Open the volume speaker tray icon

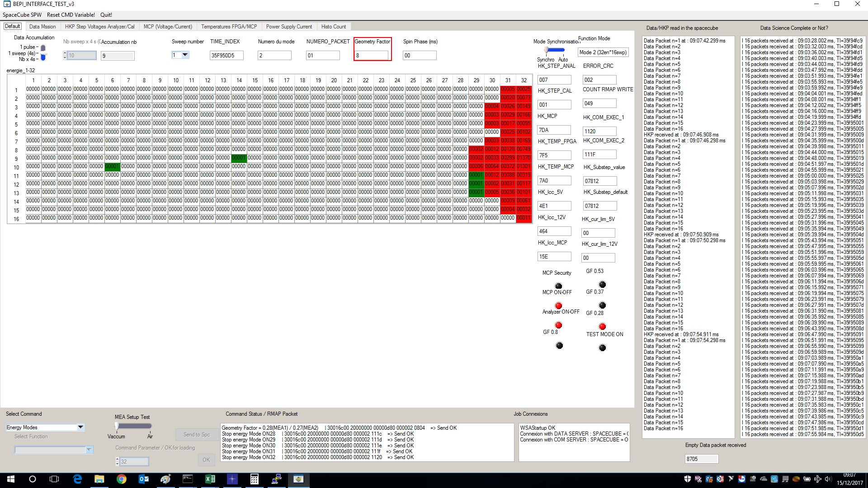tap(828, 479)
